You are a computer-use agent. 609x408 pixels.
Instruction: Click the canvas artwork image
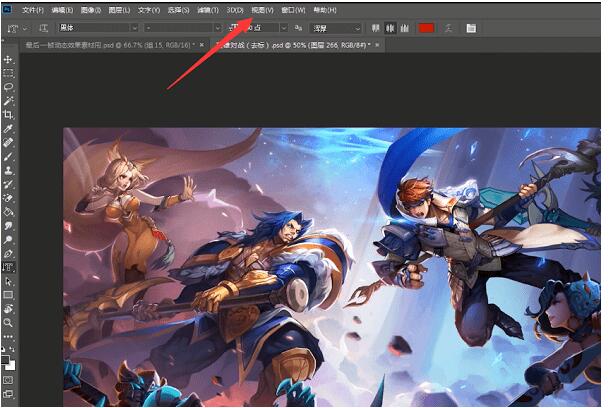pos(332,267)
